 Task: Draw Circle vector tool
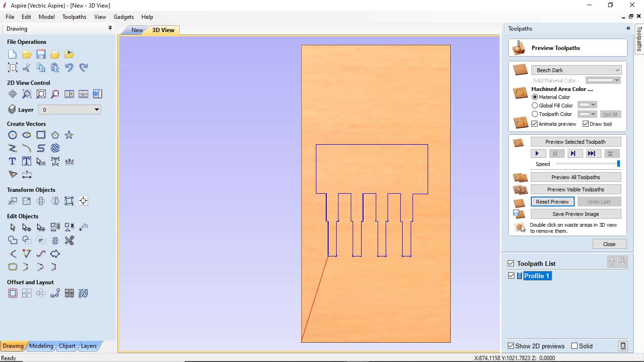pos(13,135)
